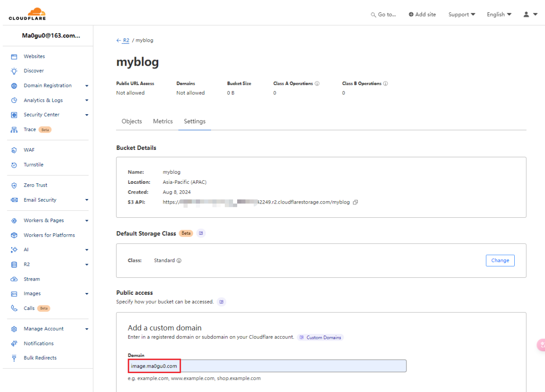Click the Aug 8, 2024 created date

(177, 192)
